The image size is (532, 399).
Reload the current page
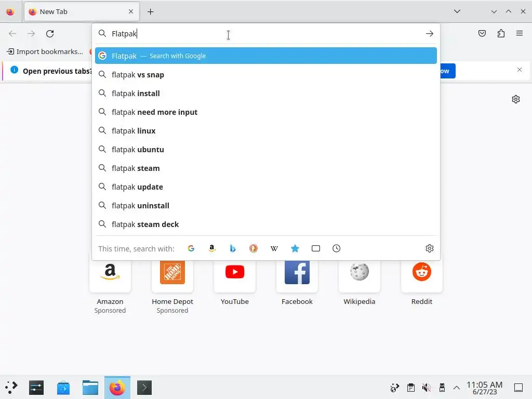tap(50, 34)
